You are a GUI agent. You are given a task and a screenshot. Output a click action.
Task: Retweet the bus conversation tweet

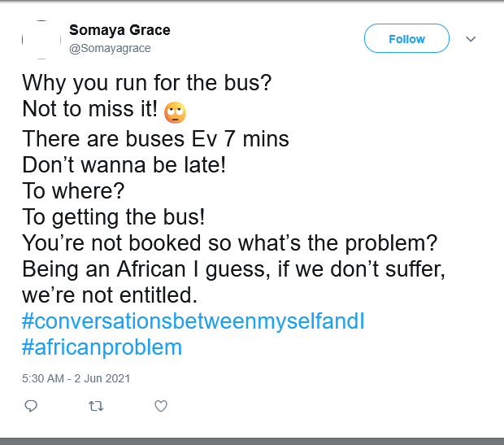click(x=96, y=406)
